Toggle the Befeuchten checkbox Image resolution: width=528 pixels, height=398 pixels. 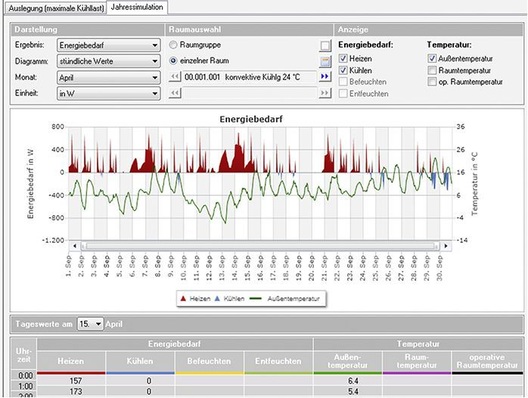[343, 82]
